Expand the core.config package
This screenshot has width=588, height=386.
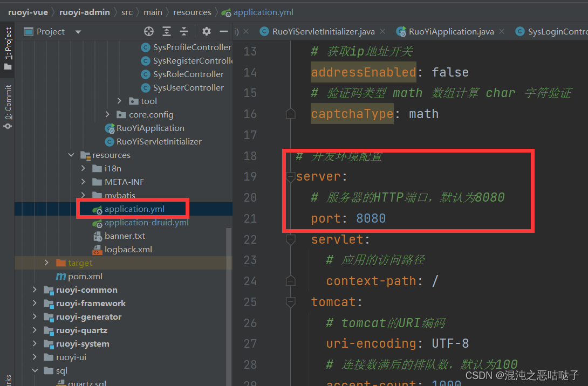[x=107, y=114]
